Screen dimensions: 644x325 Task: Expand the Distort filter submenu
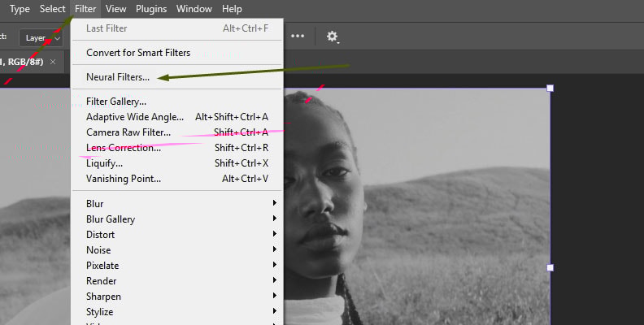pyautogui.click(x=99, y=235)
